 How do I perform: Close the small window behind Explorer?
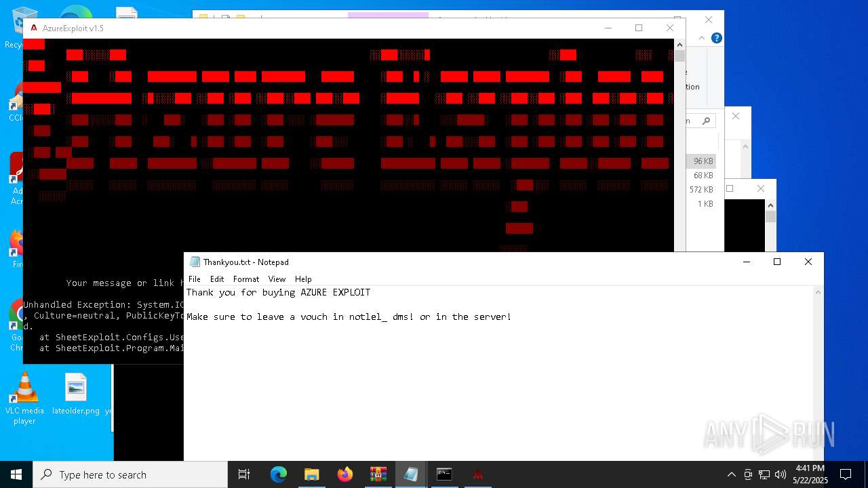tap(736, 116)
